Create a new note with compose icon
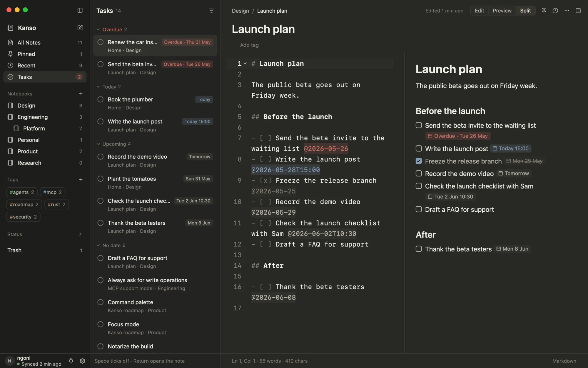 tap(80, 28)
